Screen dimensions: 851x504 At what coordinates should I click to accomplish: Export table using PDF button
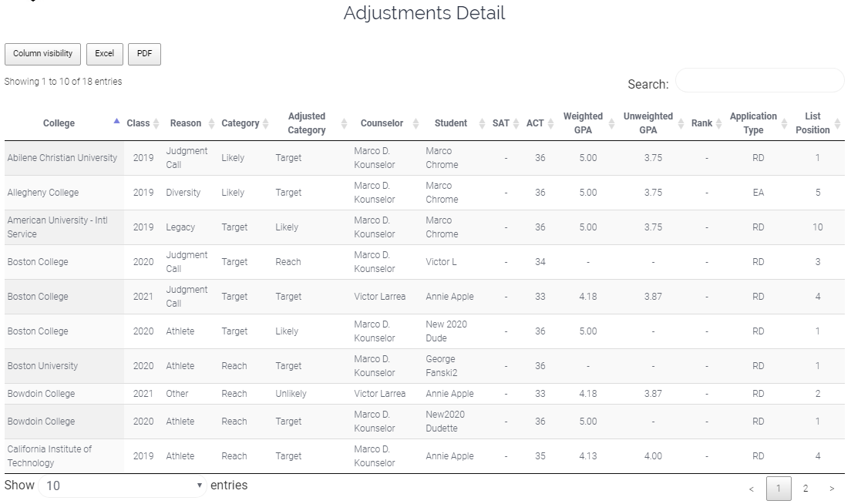tap(144, 54)
